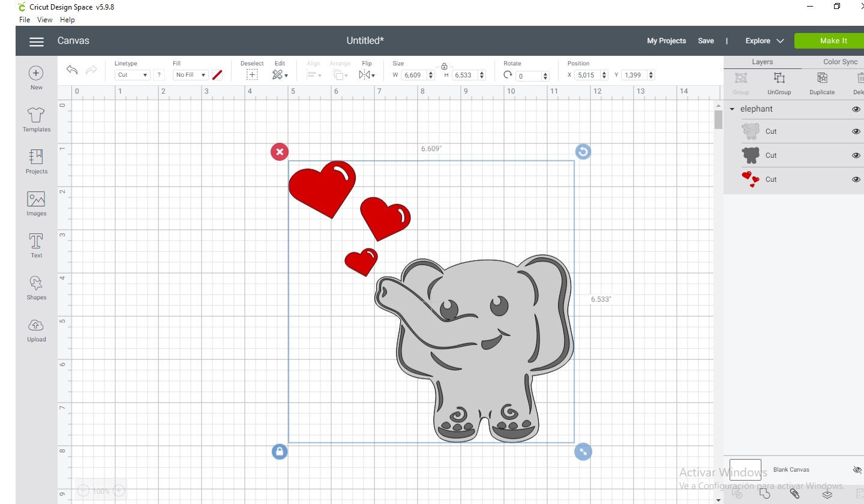Open the Upload tool
864x504 pixels.
36,329
